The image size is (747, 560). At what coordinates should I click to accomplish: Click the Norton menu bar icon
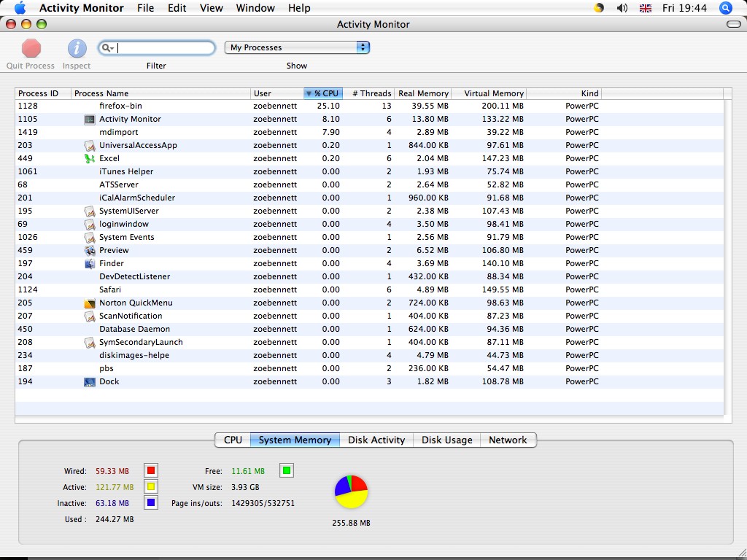[x=599, y=7]
